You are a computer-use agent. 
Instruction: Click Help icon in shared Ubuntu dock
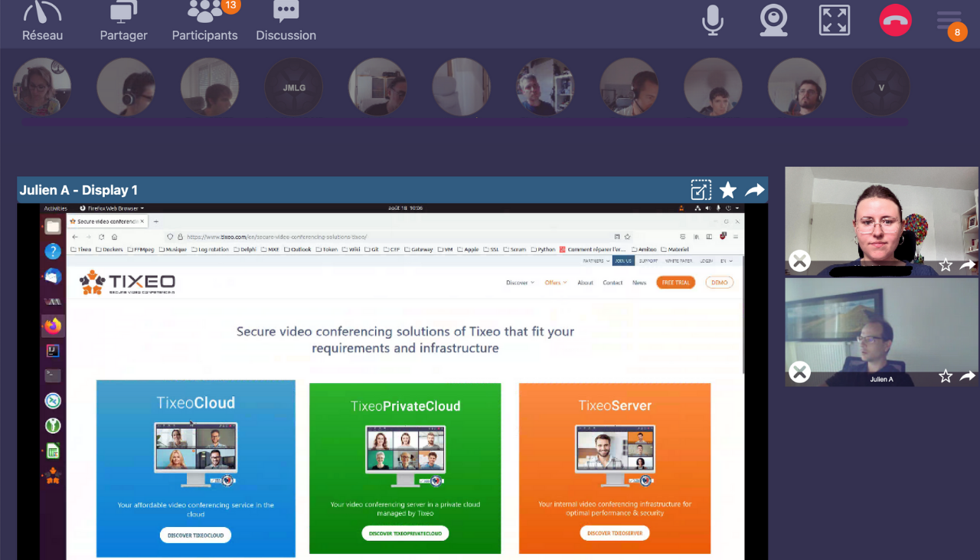pyautogui.click(x=53, y=251)
